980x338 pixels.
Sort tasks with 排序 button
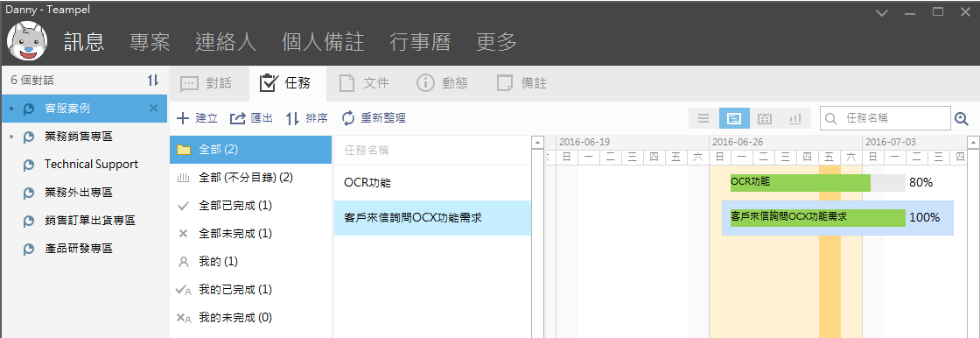(307, 117)
